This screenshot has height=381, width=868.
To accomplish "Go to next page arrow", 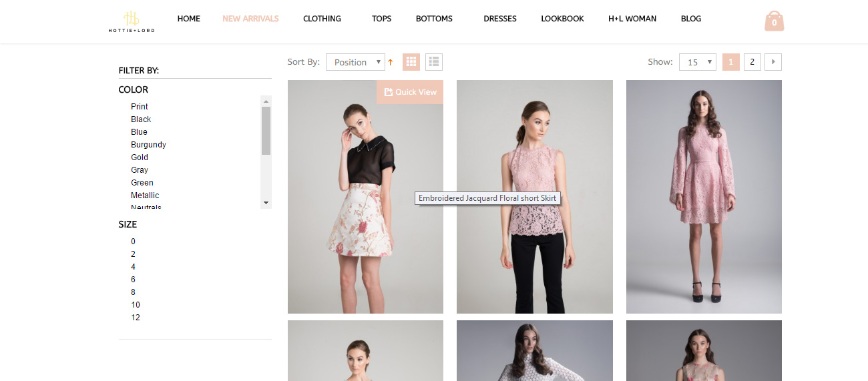I will 773,62.
